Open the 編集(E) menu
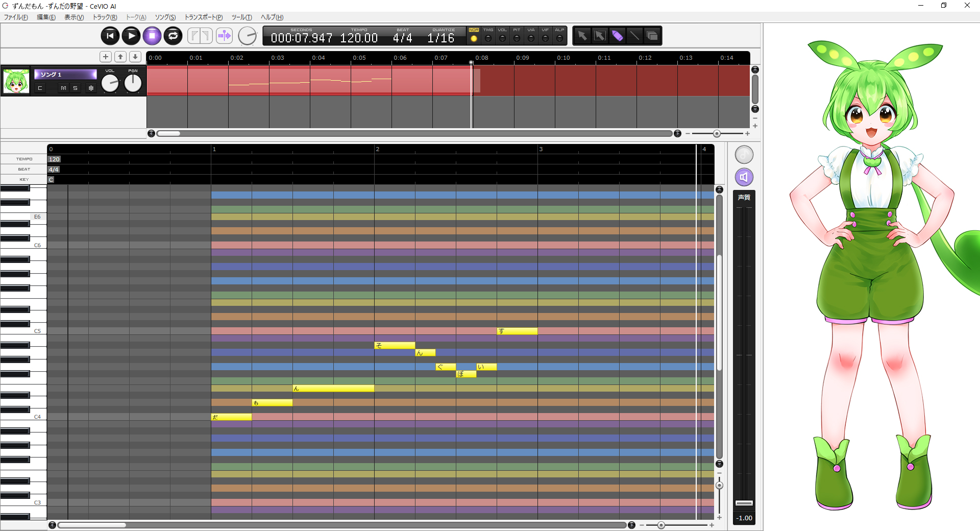 (46, 17)
